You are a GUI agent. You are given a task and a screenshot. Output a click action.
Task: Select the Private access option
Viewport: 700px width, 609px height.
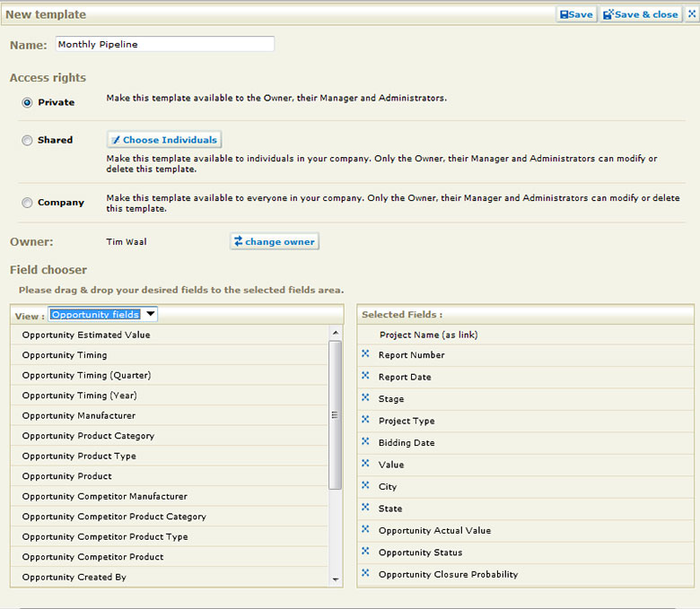27,102
